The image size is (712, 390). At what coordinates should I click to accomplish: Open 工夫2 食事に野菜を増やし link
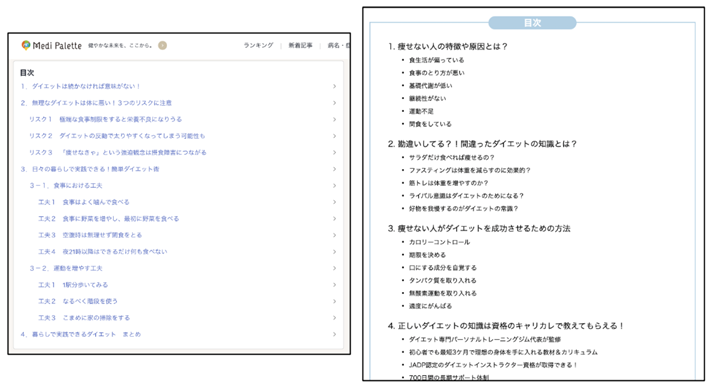(x=109, y=219)
